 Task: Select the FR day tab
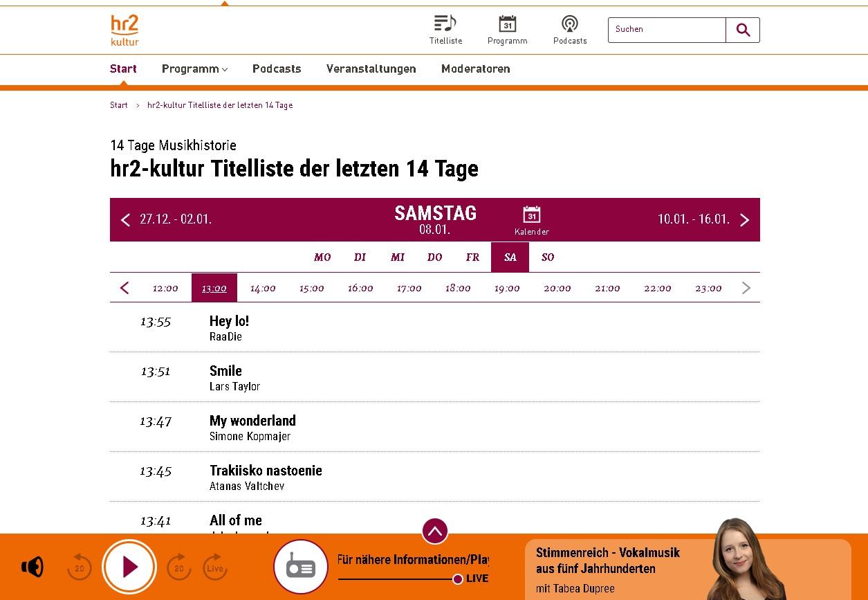(472, 257)
